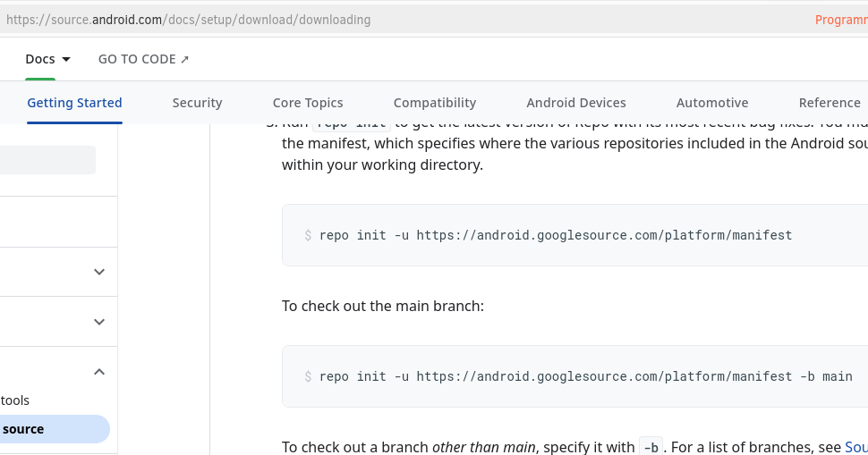This screenshot has width=868, height=455.
Task: Open the sidebar item ending in 'tools'
Action: click(15, 400)
